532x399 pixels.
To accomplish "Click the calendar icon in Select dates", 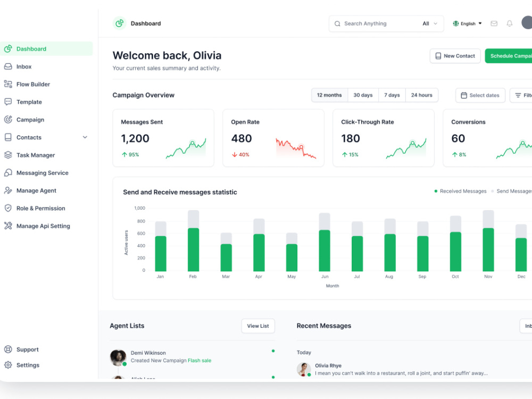I will [x=464, y=95].
